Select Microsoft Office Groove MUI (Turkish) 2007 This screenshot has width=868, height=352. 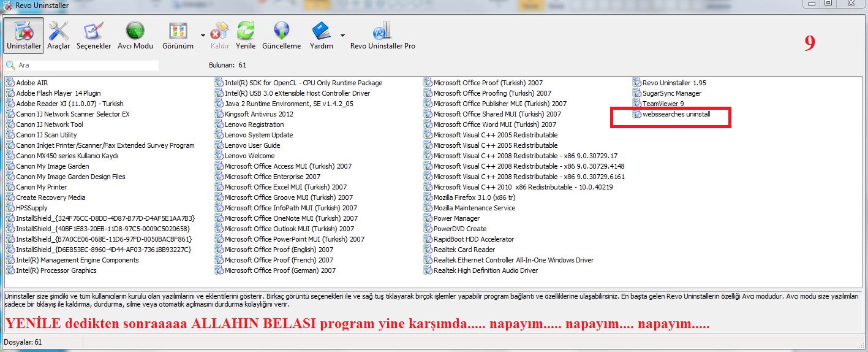click(x=284, y=197)
